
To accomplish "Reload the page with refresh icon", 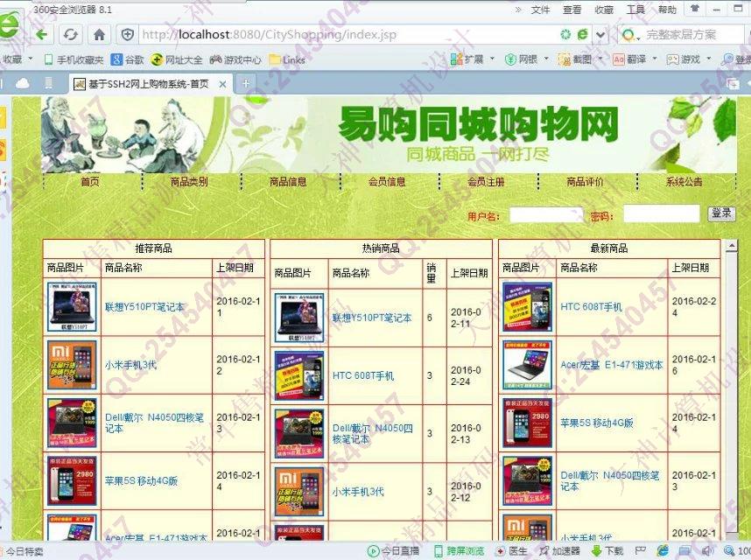I will click(x=70, y=34).
